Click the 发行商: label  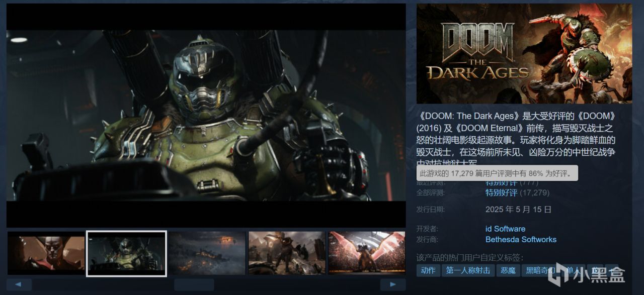coord(427,239)
